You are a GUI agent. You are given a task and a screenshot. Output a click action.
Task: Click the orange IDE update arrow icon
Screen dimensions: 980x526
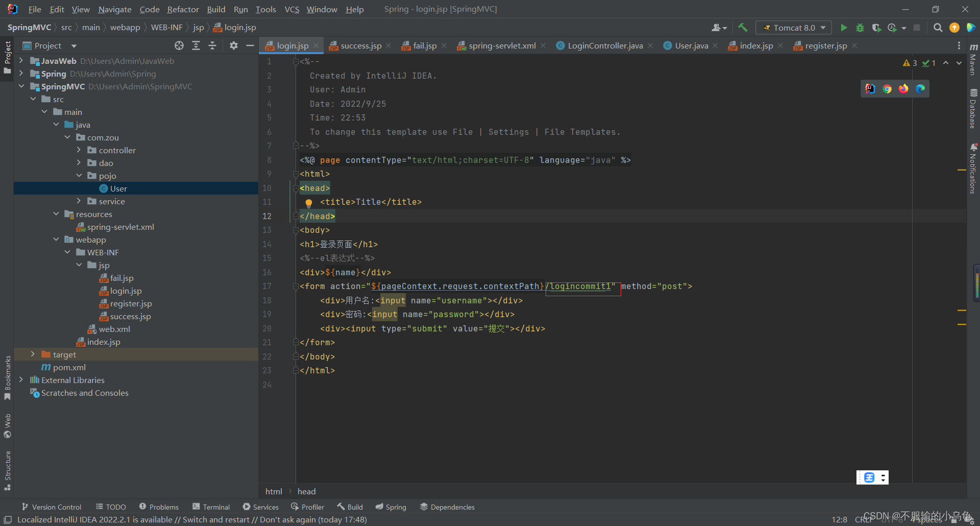coord(954,28)
